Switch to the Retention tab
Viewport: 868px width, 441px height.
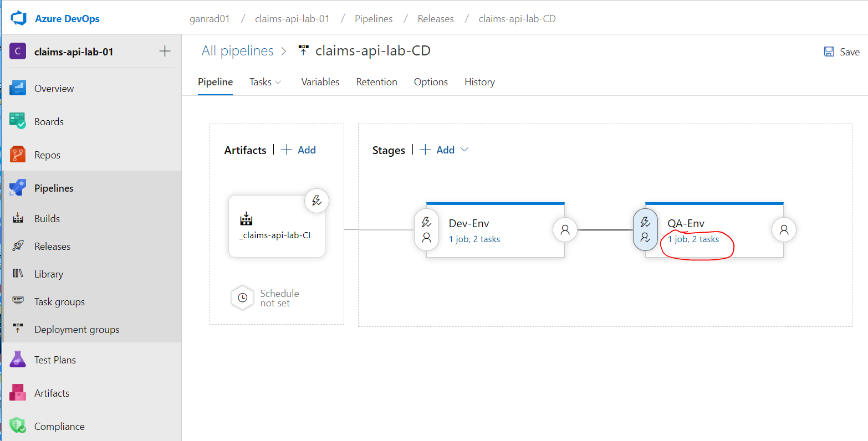(377, 82)
